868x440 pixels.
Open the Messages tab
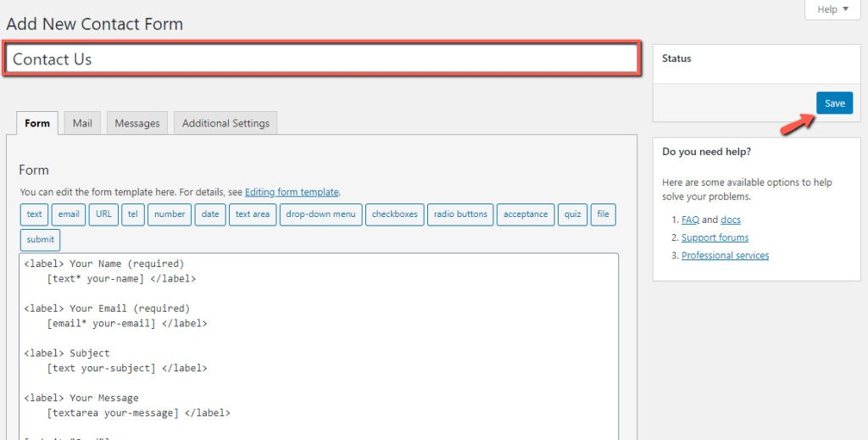(x=136, y=123)
